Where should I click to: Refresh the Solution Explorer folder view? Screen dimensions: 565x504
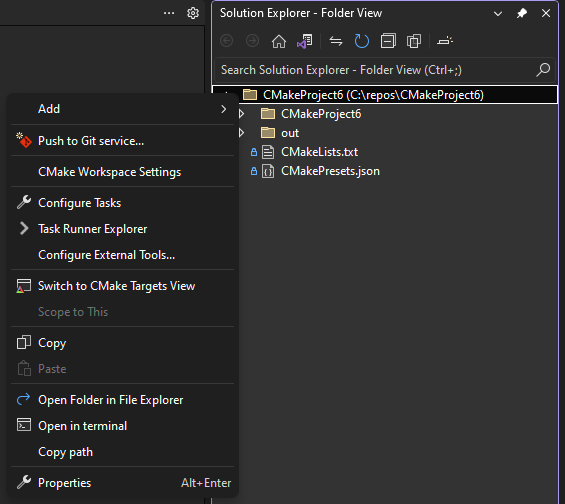(362, 41)
